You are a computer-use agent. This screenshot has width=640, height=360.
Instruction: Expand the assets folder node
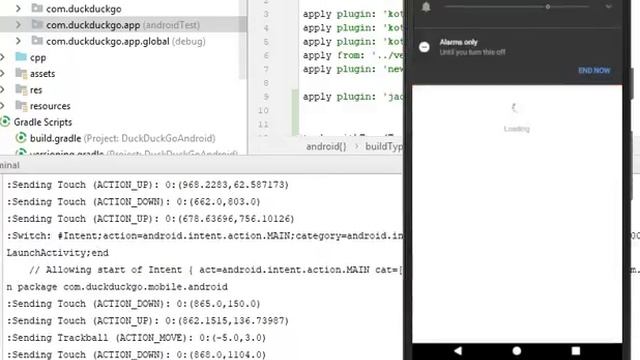tap(2, 73)
